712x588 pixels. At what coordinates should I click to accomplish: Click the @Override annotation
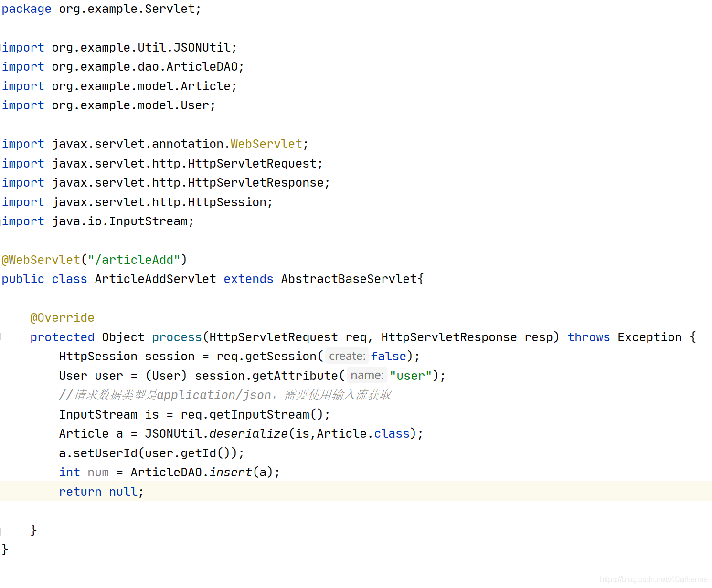pyautogui.click(x=62, y=317)
